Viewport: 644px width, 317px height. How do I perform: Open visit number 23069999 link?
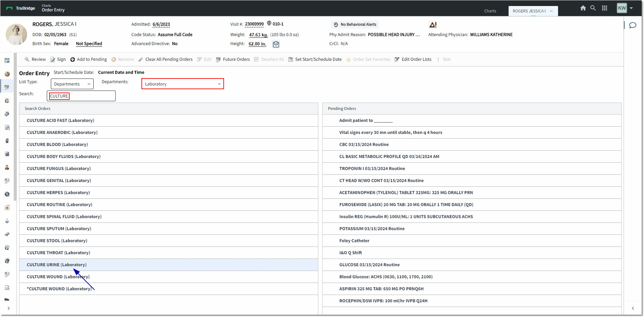[254, 24]
